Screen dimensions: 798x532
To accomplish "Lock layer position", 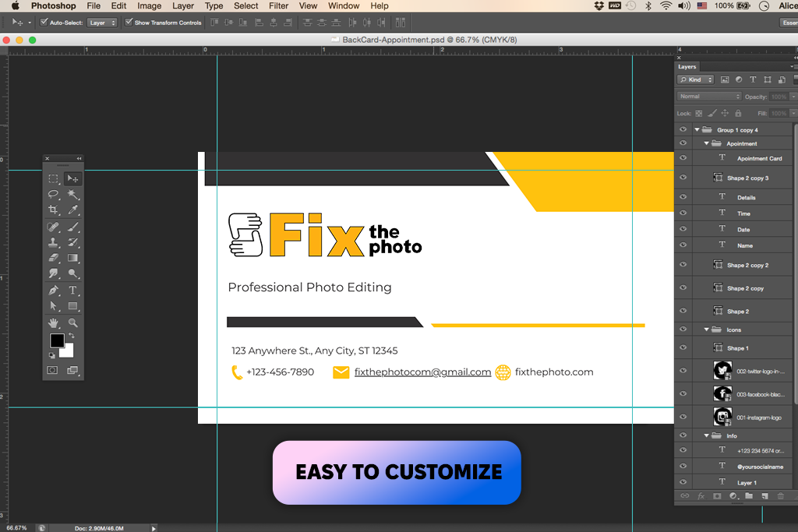I will coord(725,114).
